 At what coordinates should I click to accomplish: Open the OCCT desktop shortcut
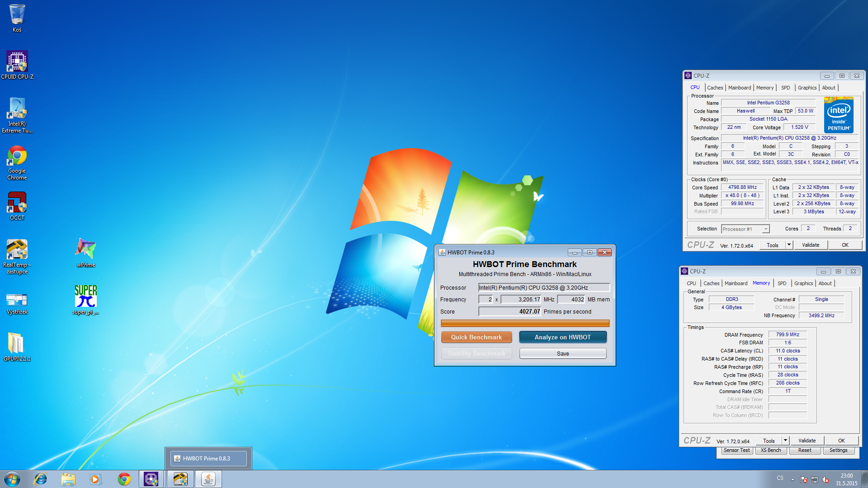click(17, 206)
